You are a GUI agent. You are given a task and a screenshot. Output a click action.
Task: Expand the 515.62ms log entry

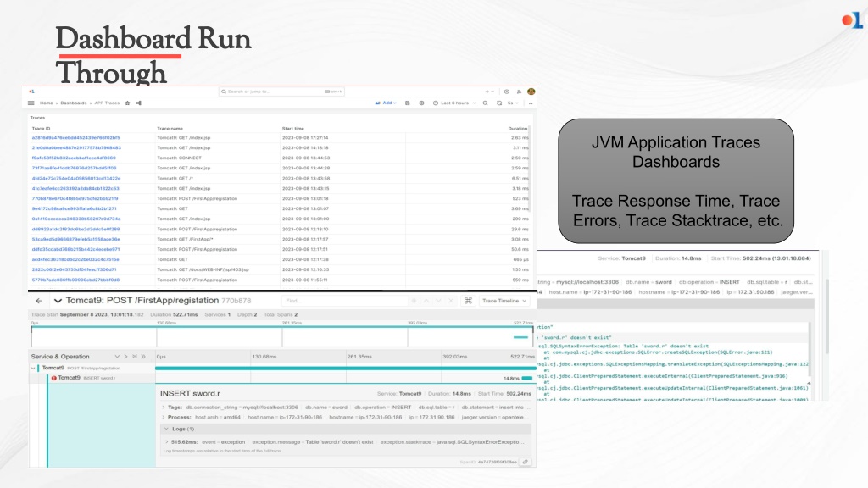(x=167, y=442)
